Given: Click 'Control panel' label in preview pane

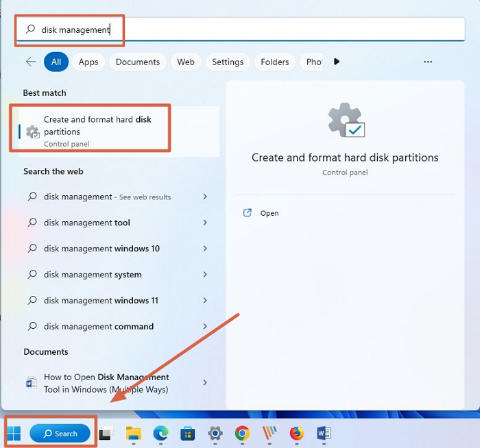Looking at the screenshot, I should click(x=345, y=173).
